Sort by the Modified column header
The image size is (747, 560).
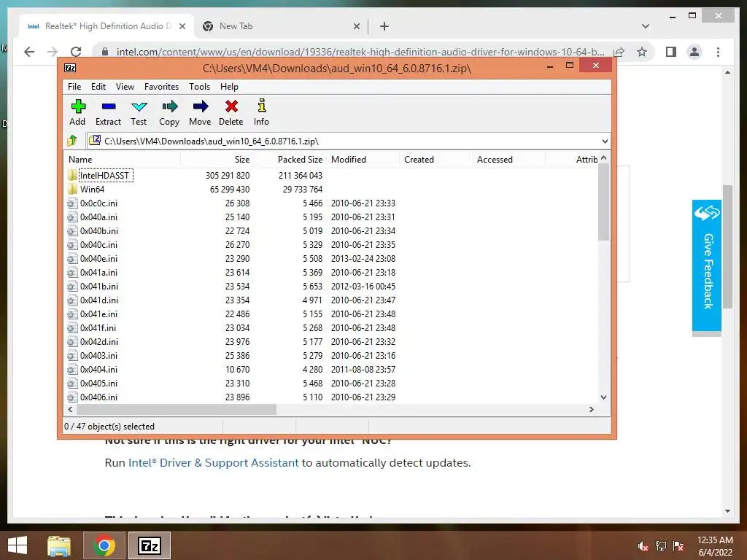(x=363, y=160)
